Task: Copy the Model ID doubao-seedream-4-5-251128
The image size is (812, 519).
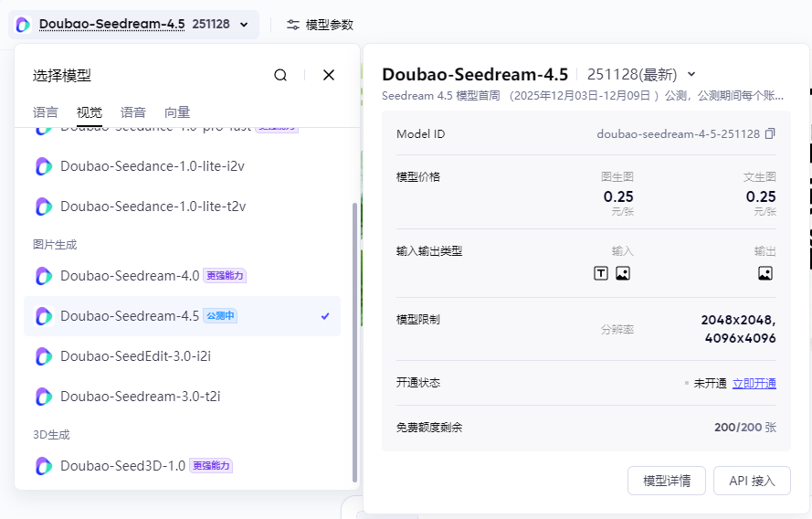Action: pos(770,133)
